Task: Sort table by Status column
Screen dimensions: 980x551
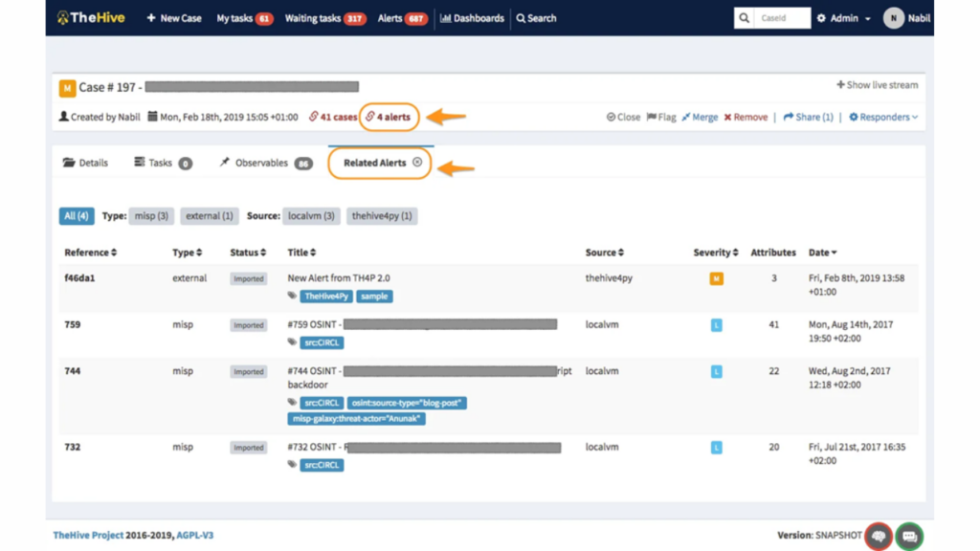Action: click(x=248, y=253)
